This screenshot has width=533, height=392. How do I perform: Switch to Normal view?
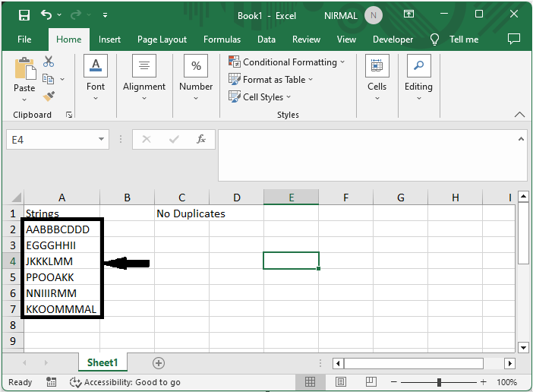click(x=310, y=382)
